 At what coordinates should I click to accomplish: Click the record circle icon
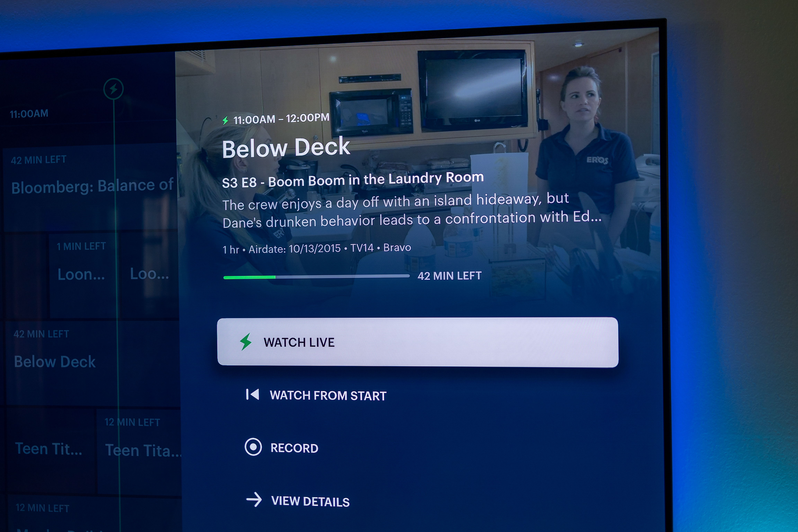(x=253, y=447)
